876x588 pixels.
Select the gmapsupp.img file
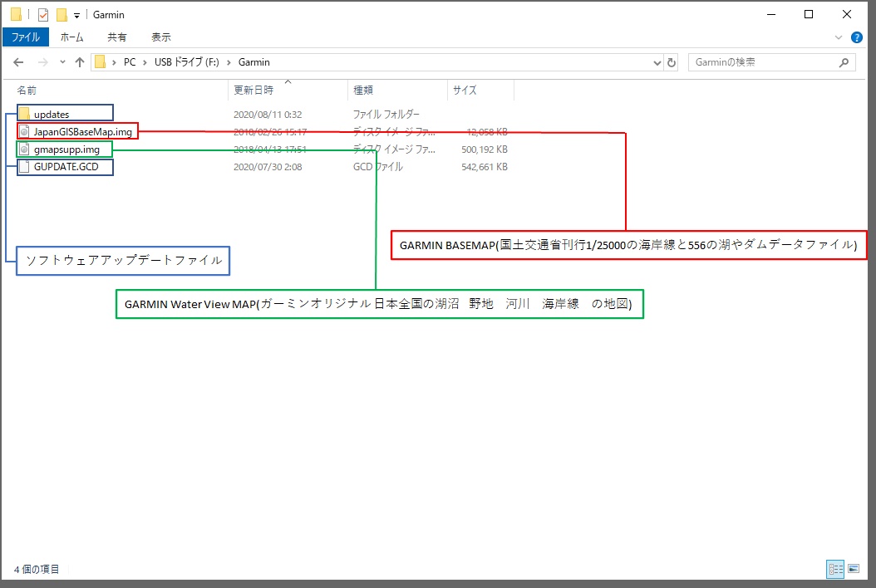pyautogui.click(x=66, y=149)
